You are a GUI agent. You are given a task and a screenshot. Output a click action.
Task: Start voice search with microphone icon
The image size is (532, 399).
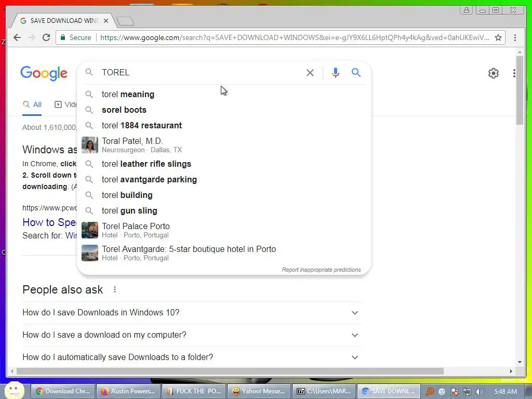[x=335, y=73]
